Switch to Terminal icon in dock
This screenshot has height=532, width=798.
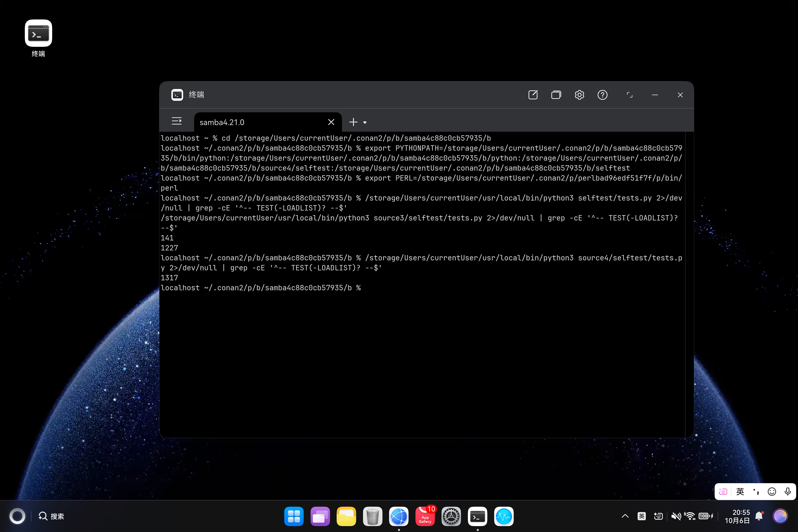pyautogui.click(x=477, y=516)
